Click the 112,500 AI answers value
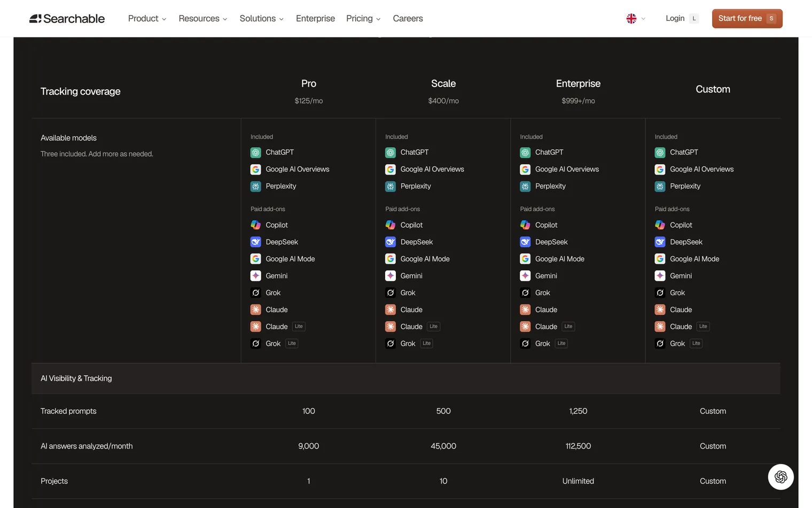Screen dimensions: 812x508 (x=578, y=446)
